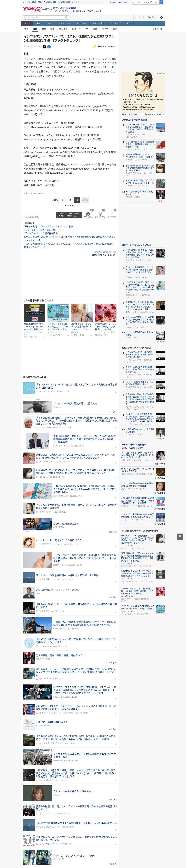Open the red virus thumbnail about XFG variant
This screenshot has width=186, height=868.
[x=106, y=313]
